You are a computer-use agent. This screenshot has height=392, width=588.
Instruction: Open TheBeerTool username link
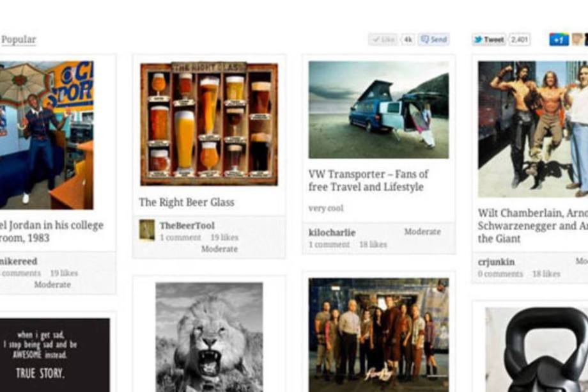pos(187,226)
